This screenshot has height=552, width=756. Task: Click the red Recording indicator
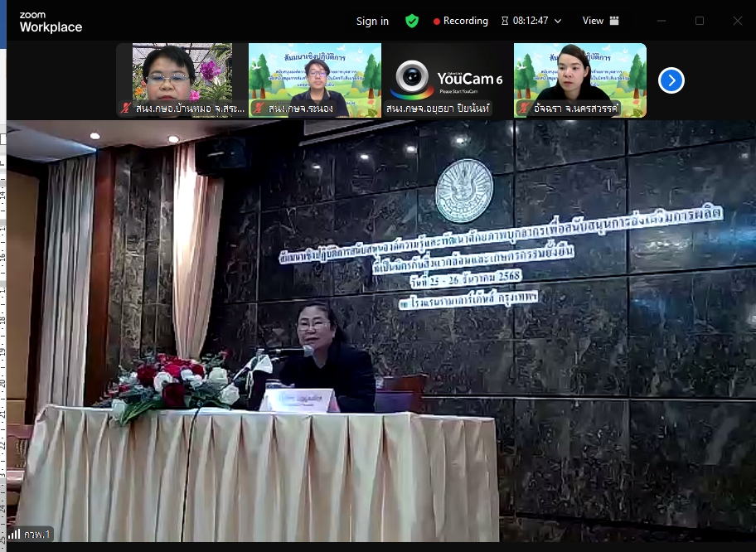pos(462,21)
